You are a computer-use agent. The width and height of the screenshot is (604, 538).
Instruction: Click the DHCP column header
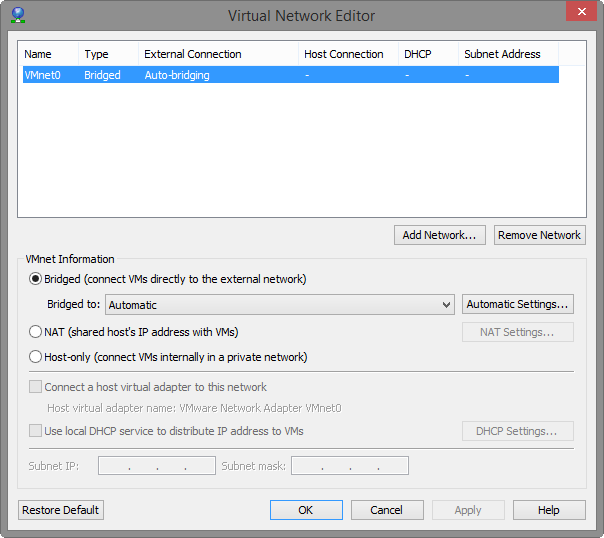[x=428, y=54]
